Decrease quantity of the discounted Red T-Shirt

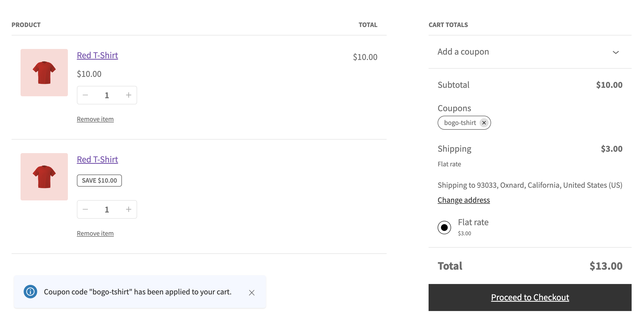[85, 209]
